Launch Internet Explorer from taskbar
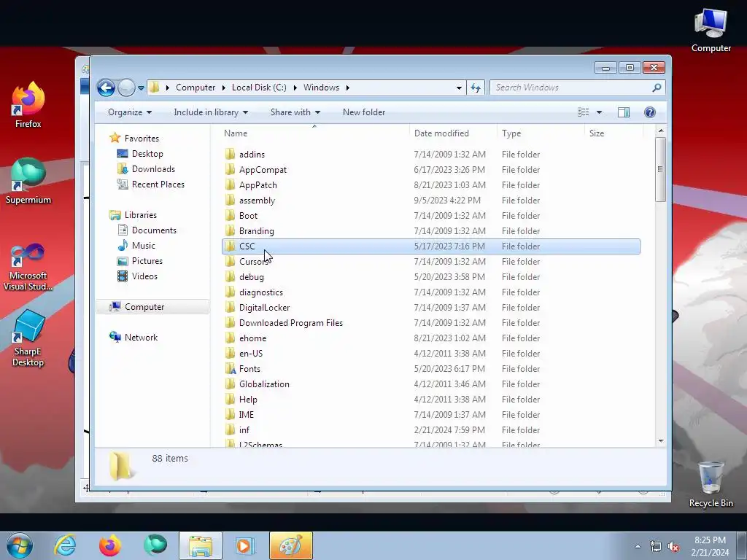This screenshot has height=560, width=747. click(x=65, y=545)
